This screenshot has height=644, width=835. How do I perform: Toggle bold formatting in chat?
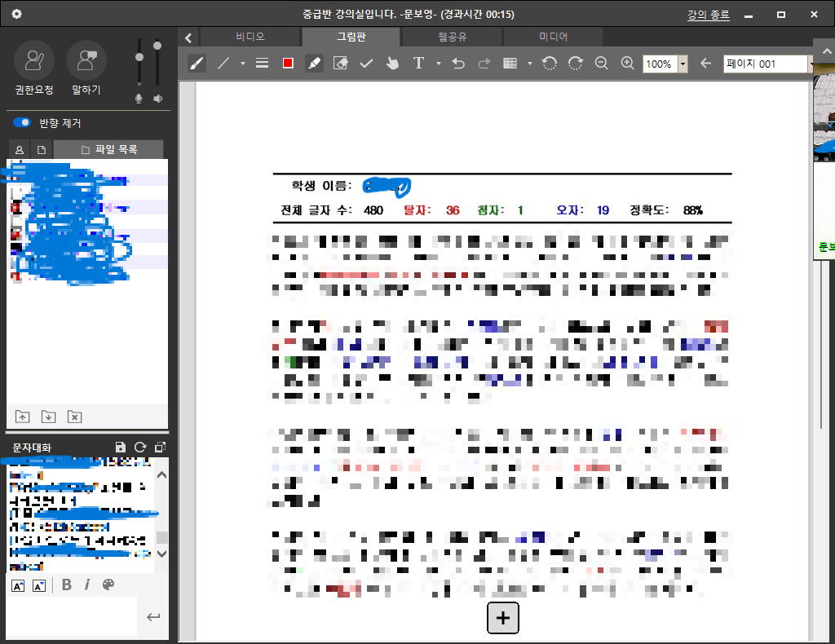pyautogui.click(x=67, y=584)
